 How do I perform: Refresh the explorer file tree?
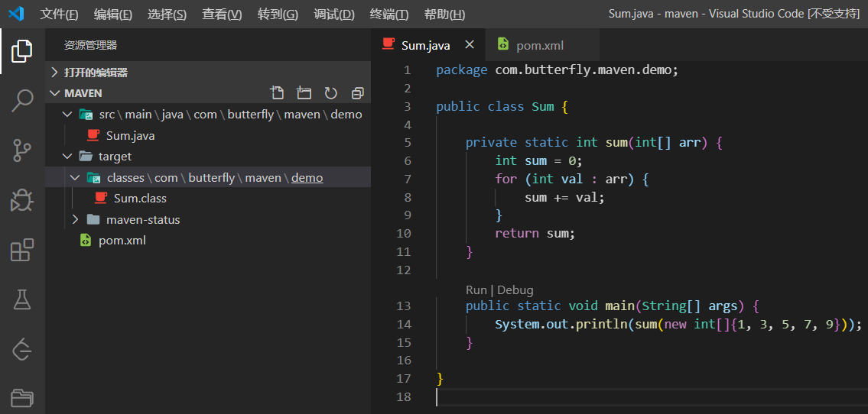pyautogui.click(x=331, y=93)
